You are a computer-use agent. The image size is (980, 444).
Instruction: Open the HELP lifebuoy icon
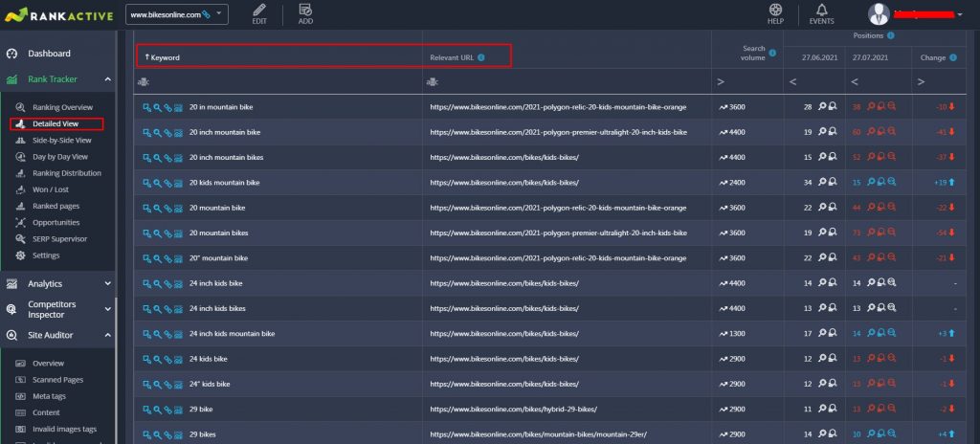click(775, 10)
